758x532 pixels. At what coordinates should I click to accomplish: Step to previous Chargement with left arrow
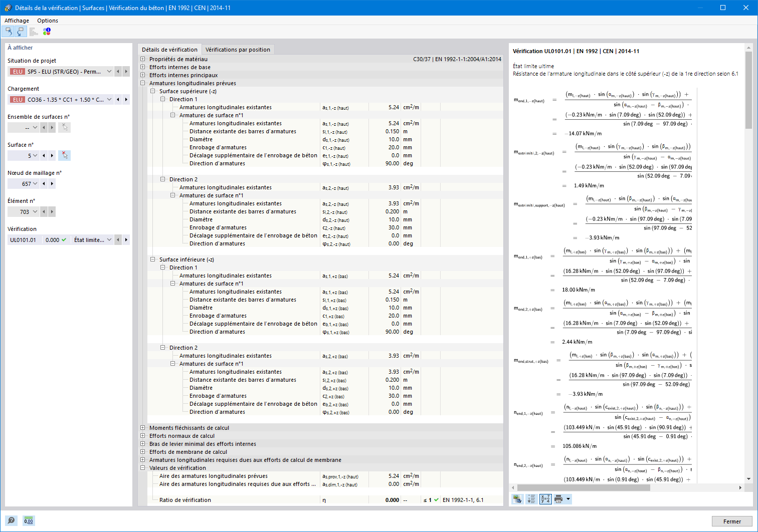click(118, 100)
